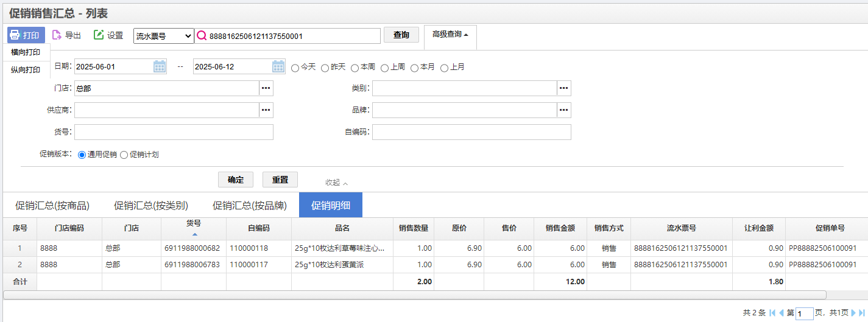This screenshot has height=322, width=868.
Task: Click cell 110000118 in the 自编码 column
Action: point(259,248)
